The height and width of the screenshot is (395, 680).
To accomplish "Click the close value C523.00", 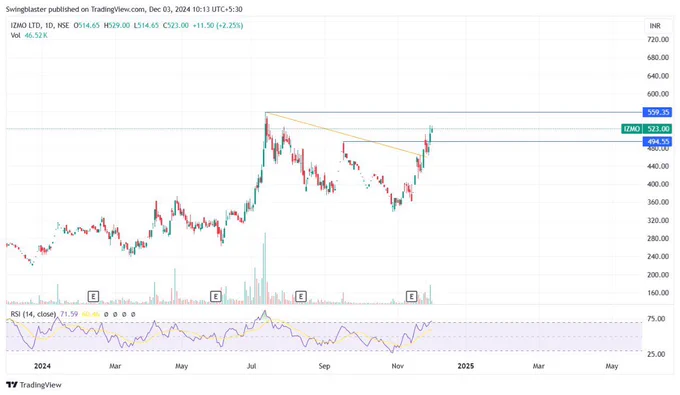I will (176, 26).
